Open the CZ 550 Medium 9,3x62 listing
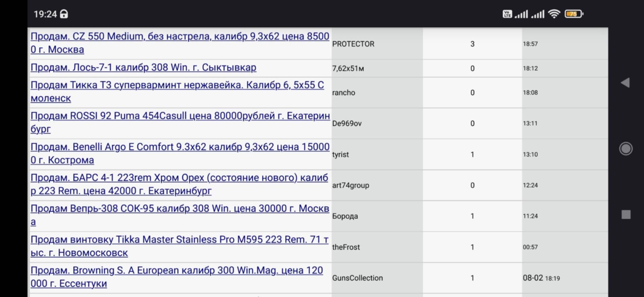This screenshot has width=644, height=297. (x=180, y=43)
